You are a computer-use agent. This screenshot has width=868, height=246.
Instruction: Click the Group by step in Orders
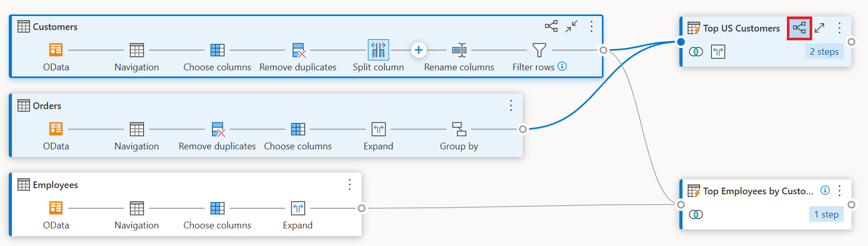pyautogui.click(x=459, y=129)
